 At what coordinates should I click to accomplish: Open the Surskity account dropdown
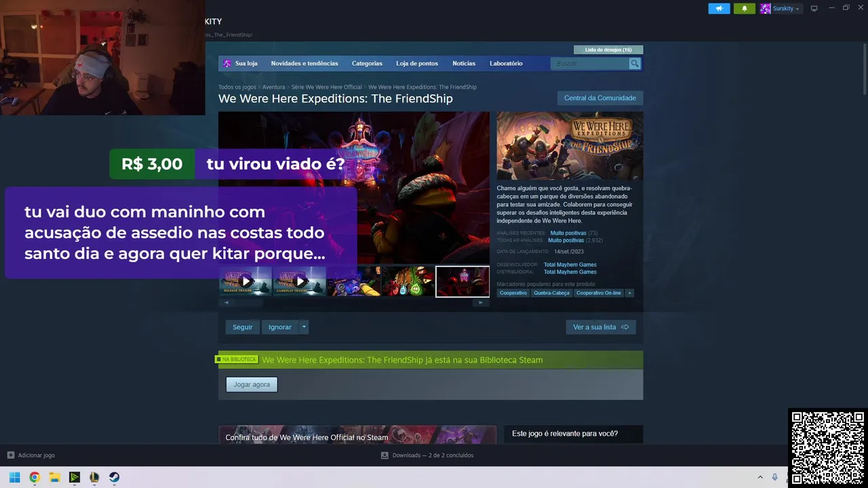[786, 8]
